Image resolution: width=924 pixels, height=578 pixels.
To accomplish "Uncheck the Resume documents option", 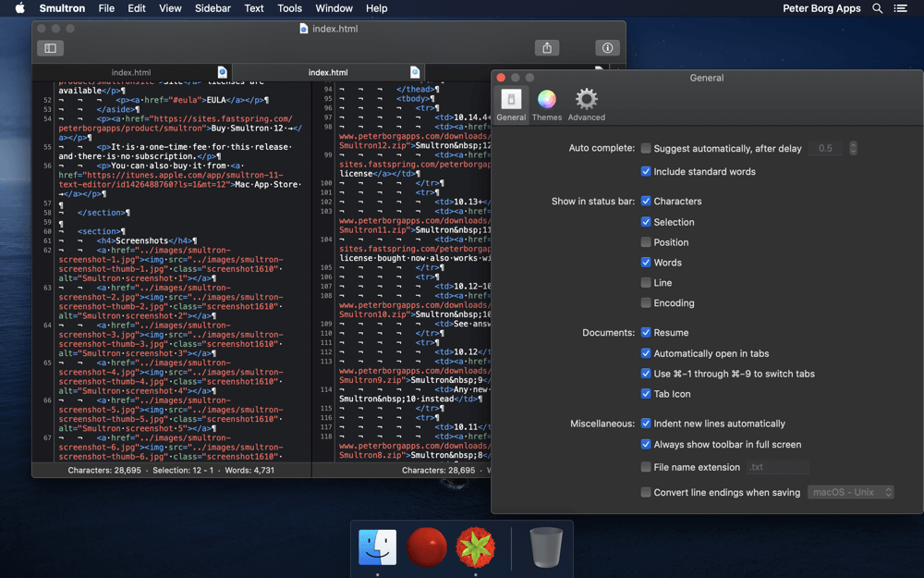I will 646,333.
